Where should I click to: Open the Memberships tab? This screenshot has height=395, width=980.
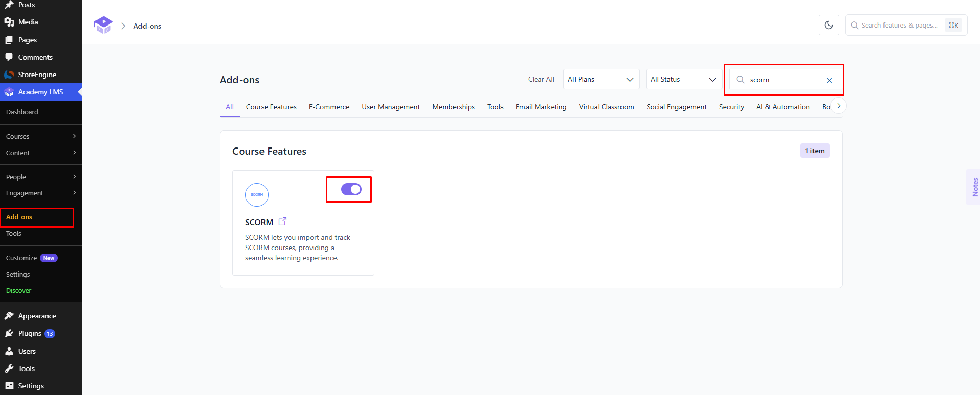pos(453,107)
